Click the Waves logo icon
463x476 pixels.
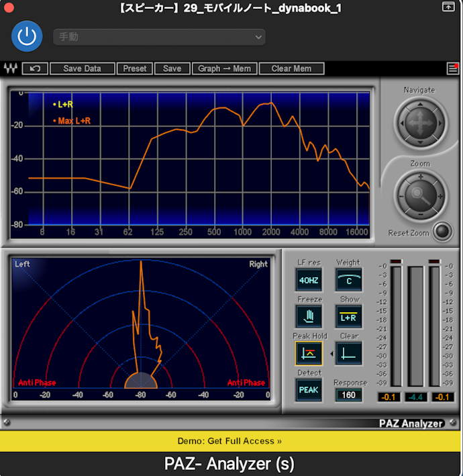11,68
